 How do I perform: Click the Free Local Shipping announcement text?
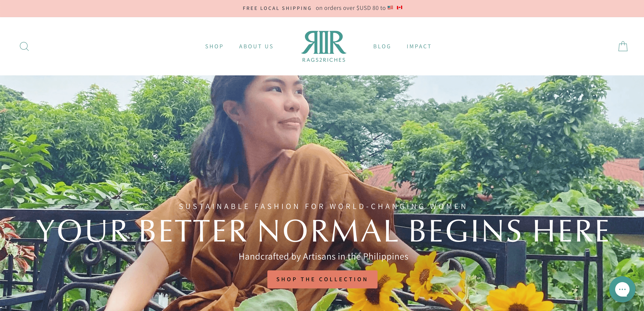(277, 8)
